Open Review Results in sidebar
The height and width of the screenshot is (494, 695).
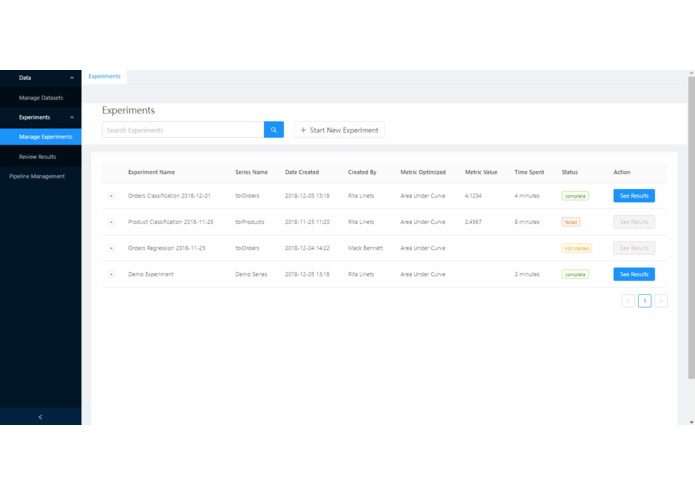pyautogui.click(x=41, y=157)
